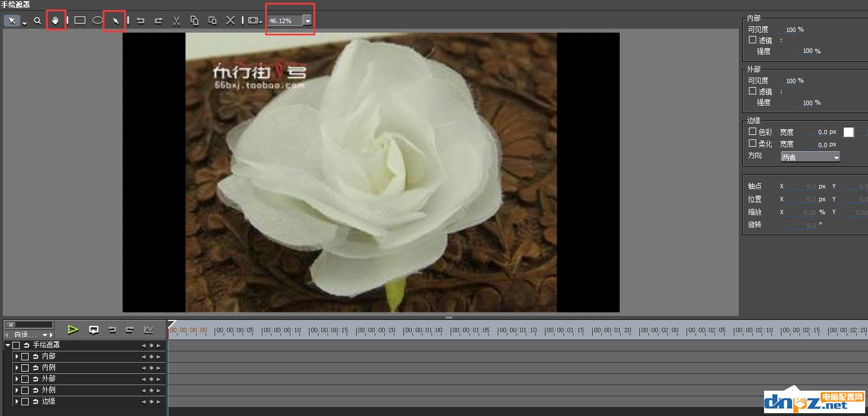Screen dimensions: 868x416
Task: Expand the 内部 keyframe row
Action: [17, 356]
